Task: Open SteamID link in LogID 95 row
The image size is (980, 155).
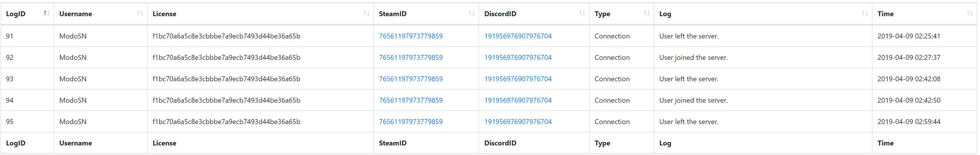Action: [x=410, y=121]
